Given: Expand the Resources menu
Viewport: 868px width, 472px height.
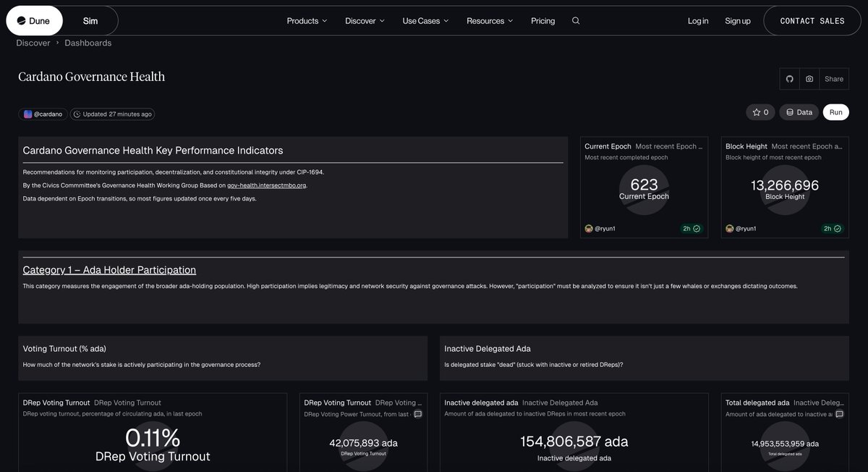Looking at the screenshot, I should tap(490, 21).
